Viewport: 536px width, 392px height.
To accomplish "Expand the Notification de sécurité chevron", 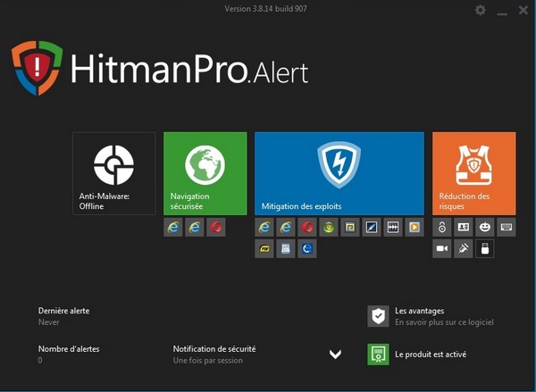I will click(x=335, y=354).
